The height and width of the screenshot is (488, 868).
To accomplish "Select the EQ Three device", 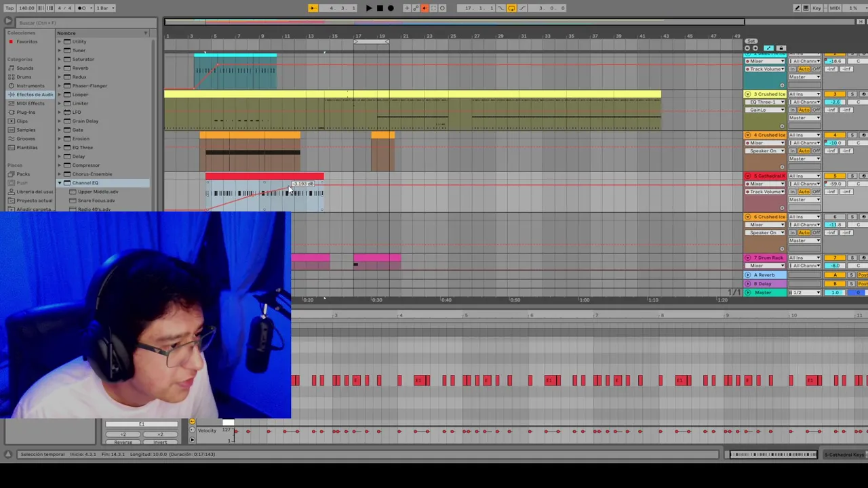I will click(x=82, y=147).
